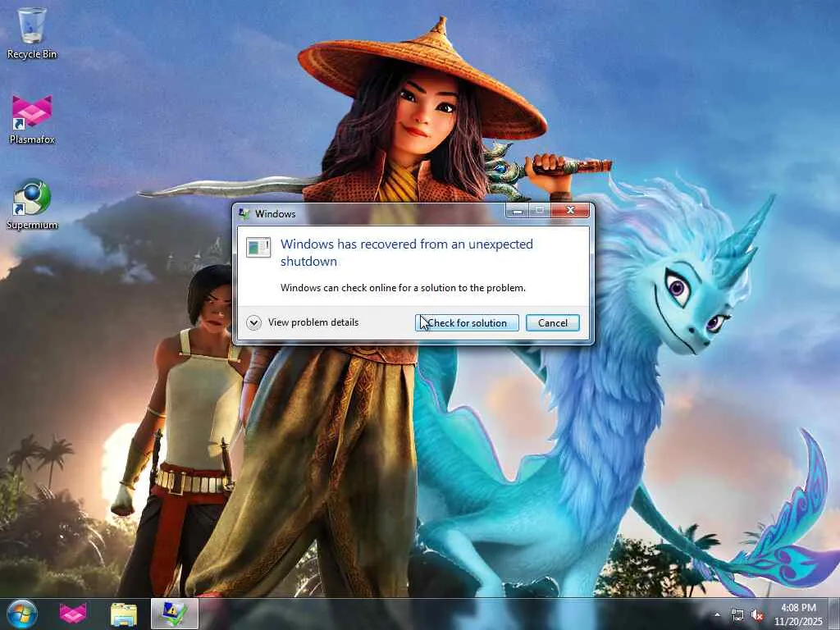Viewport: 840px width, 630px height.
Task: Click 'Windows can check online for a solution' text
Action: (403, 288)
